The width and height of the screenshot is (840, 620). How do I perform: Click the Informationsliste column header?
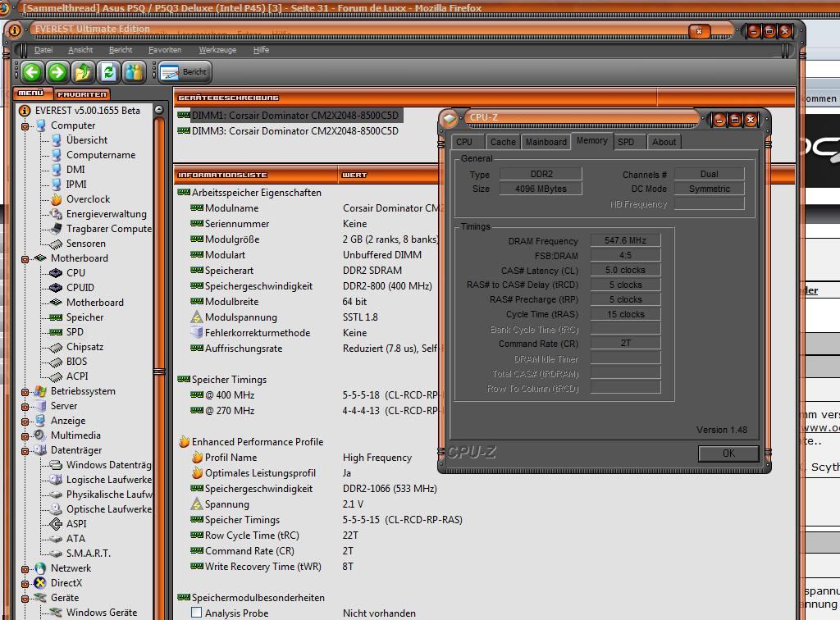point(256,175)
